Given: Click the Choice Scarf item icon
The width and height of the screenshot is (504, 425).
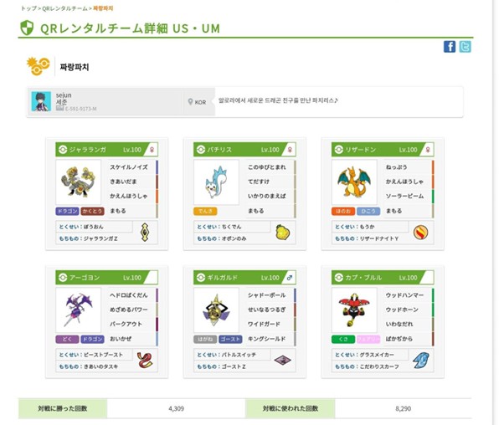Looking at the screenshot, I should (422, 360).
